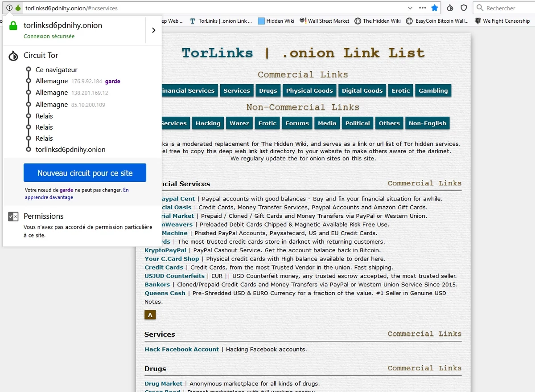Go to the Media category button
This screenshot has width=535, height=392.
(x=327, y=123)
